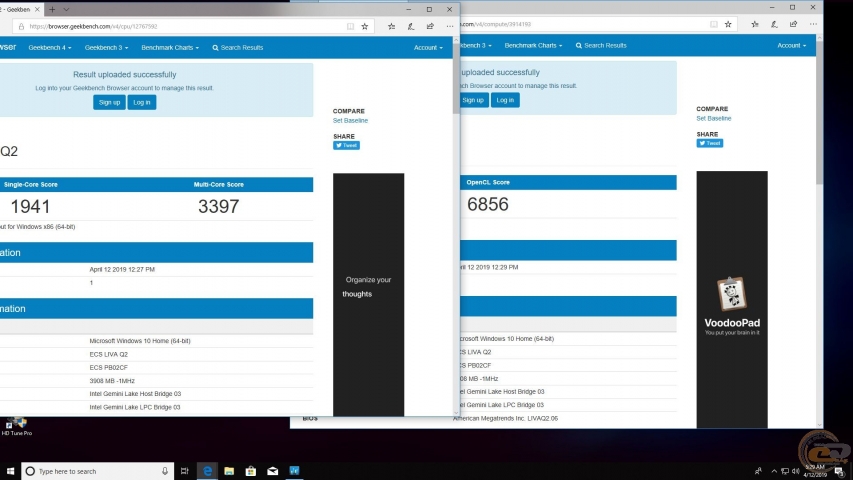Select ECS LIVA Q2 text in front window
The image size is (853, 480).
108,354
